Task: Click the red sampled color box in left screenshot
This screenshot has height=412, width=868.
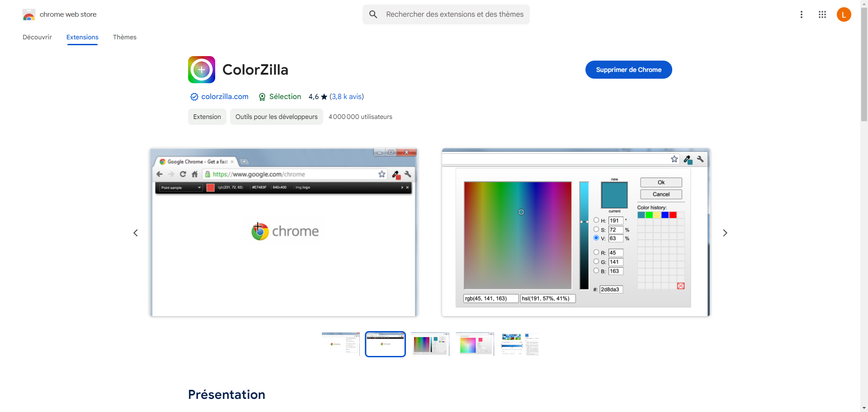Action: [210, 187]
